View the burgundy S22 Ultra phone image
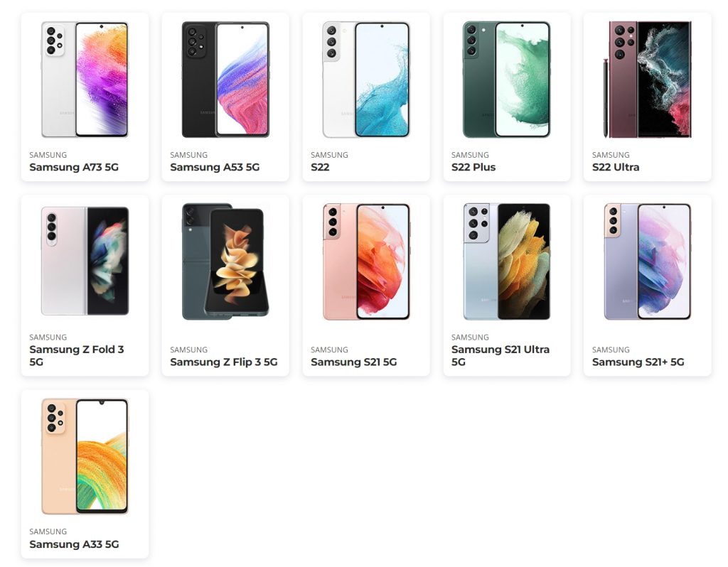The image size is (728, 567). pyautogui.click(x=647, y=80)
